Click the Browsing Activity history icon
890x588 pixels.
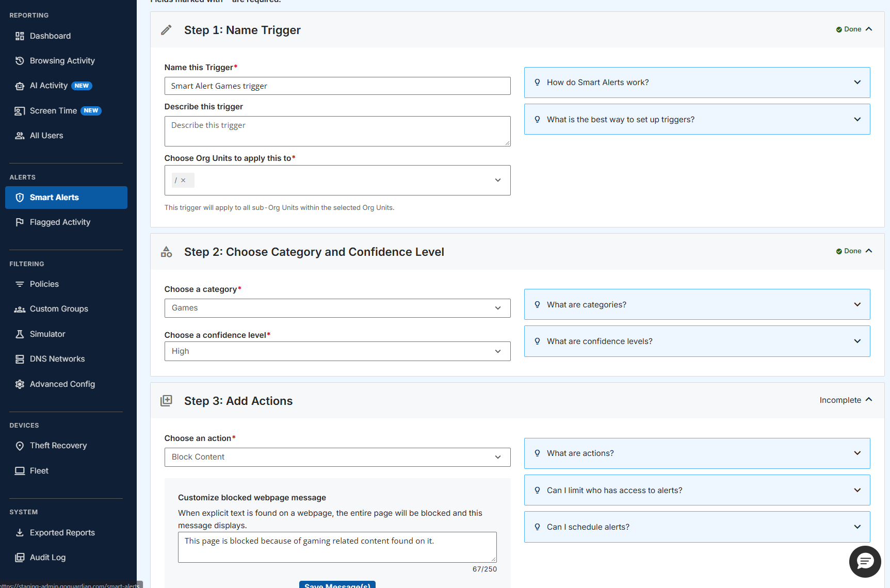pyautogui.click(x=20, y=61)
